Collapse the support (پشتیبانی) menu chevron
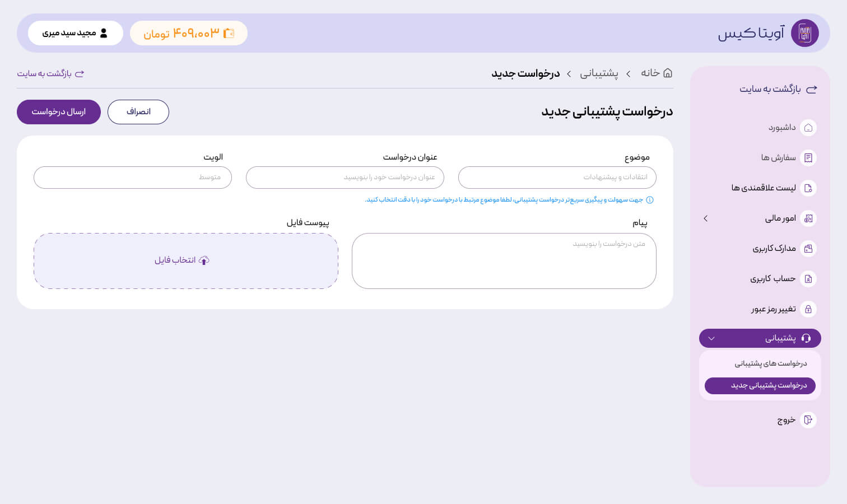The height and width of the screenshot is (504, 847). tap(711, 338)
